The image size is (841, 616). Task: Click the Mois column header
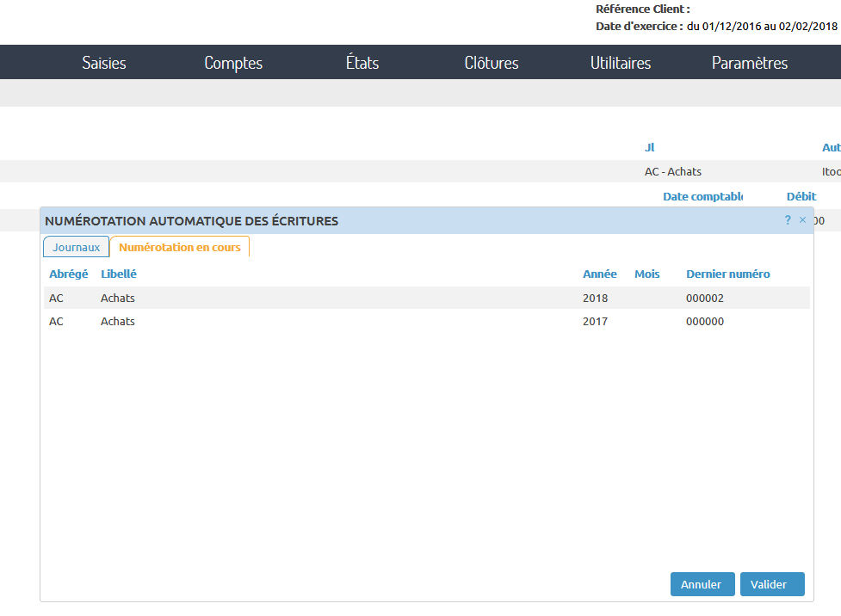click(647, 274)
